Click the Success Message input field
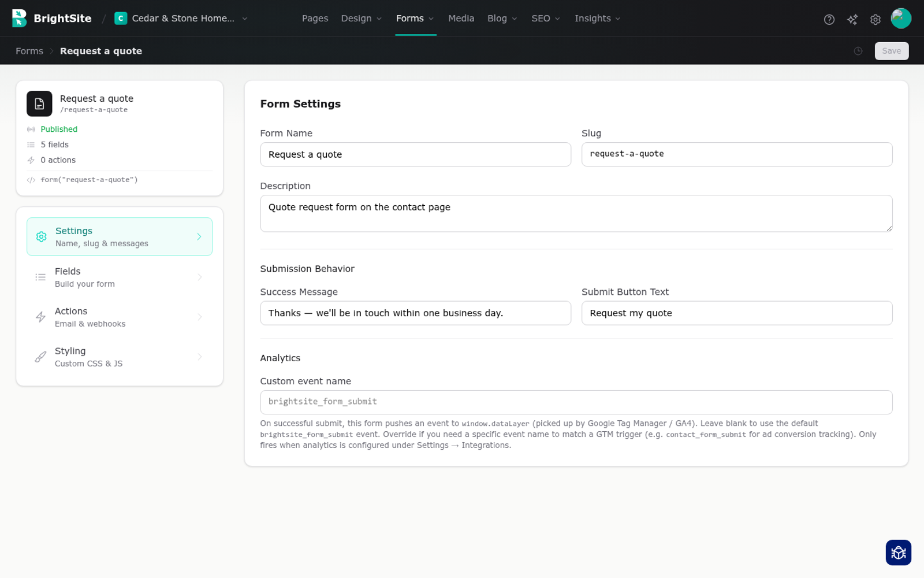The width and height of the screenshot is (924, 578). click(415, 313)
